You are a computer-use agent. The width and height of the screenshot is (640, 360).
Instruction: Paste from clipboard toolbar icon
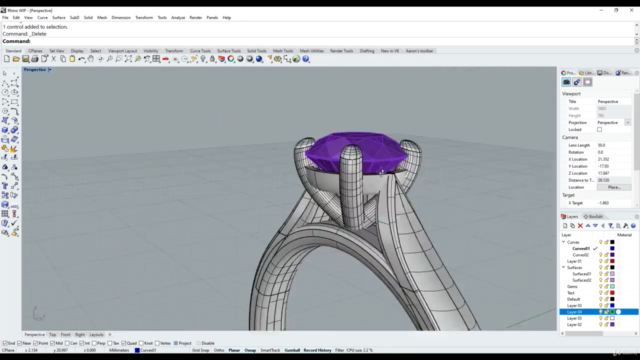(x=72, y=59)
